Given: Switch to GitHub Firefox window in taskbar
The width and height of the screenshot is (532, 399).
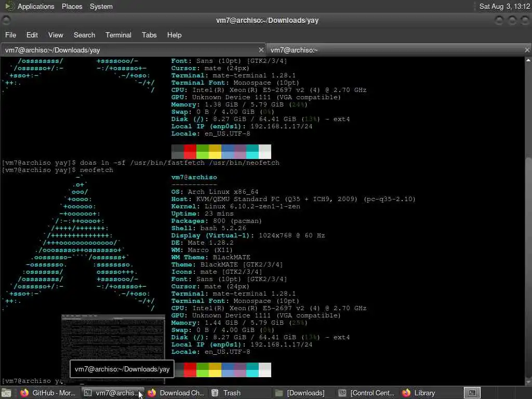Looking at the screenshot, I should pyautogui.click(x=48, y=393).
